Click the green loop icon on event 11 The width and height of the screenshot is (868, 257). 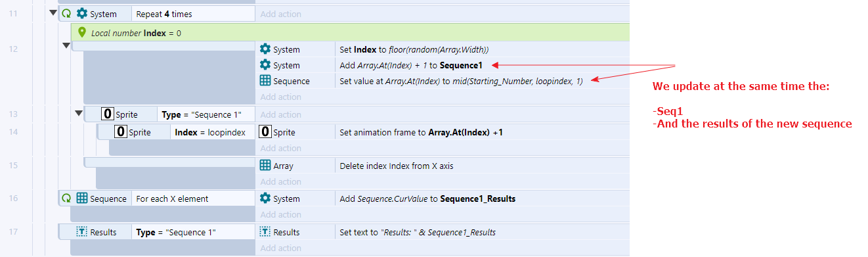[66, 14]
